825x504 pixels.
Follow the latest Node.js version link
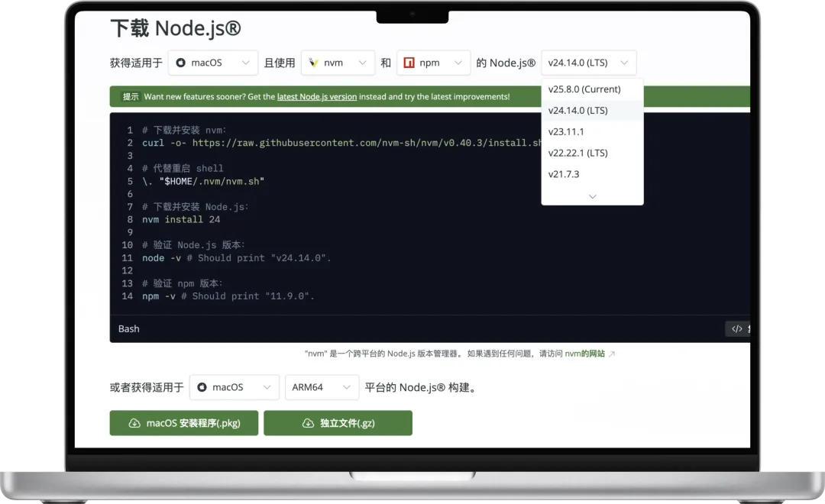317,97
